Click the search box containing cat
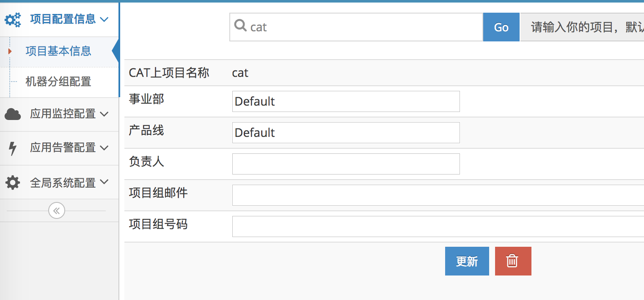 coord(355,27)
